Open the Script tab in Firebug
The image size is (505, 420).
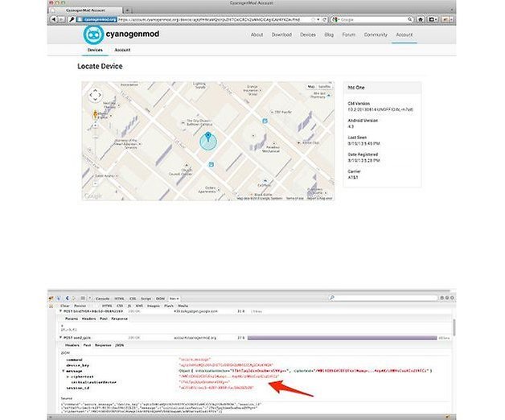pos(146,299)
